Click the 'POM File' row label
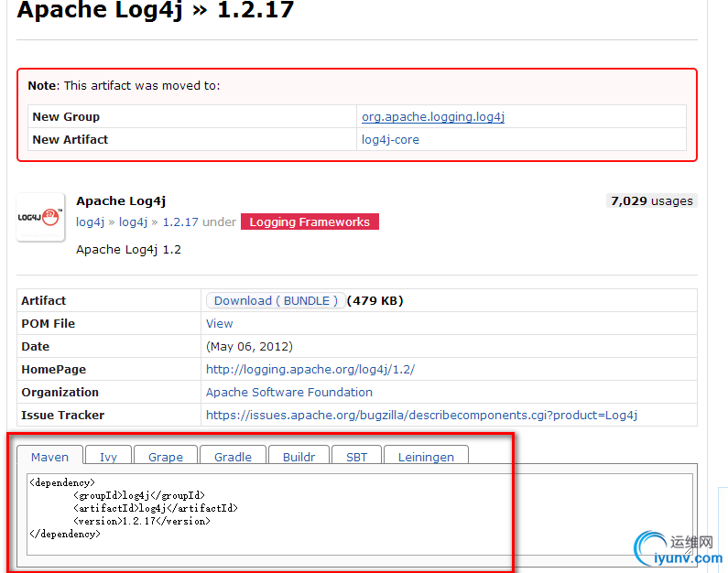The width and height of the screenshot is (728, 573). pos(48,323)
